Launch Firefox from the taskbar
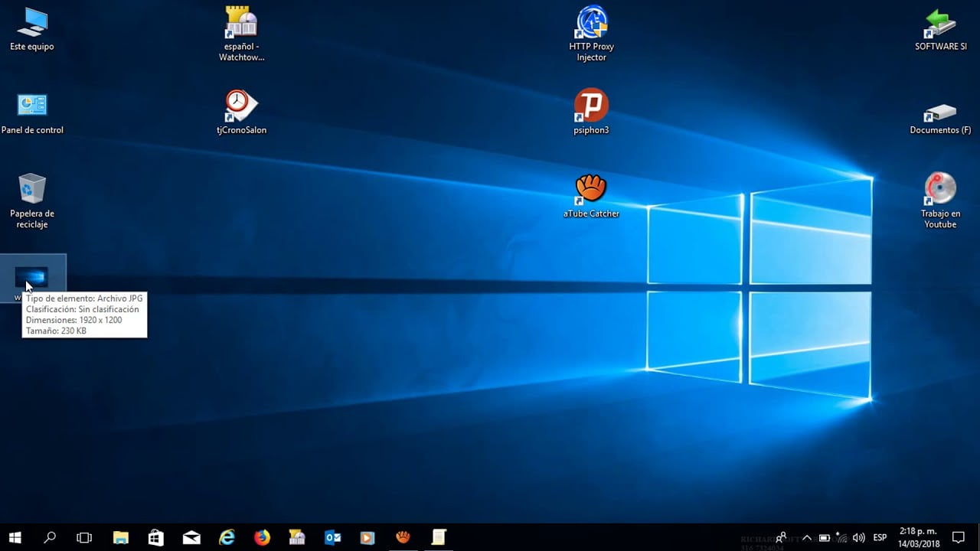Image resolution: width=980 pixels, height=551 pixels. [262, 537]
